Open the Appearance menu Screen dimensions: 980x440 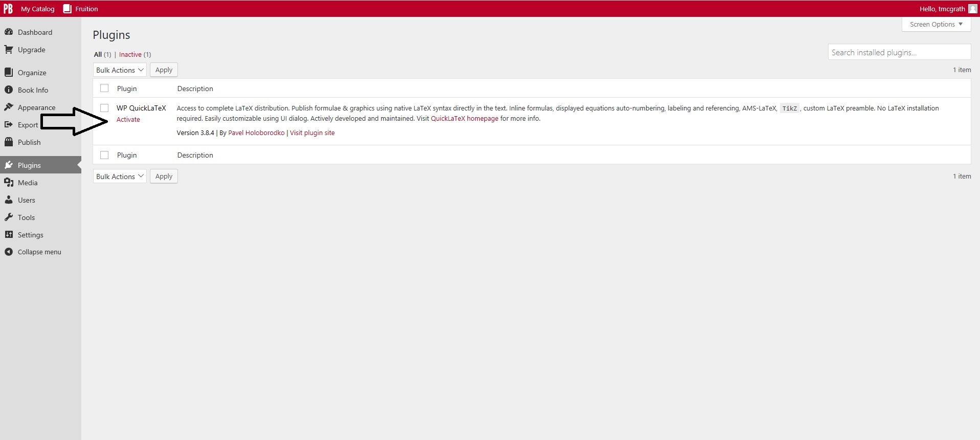[x=36, y=107]
